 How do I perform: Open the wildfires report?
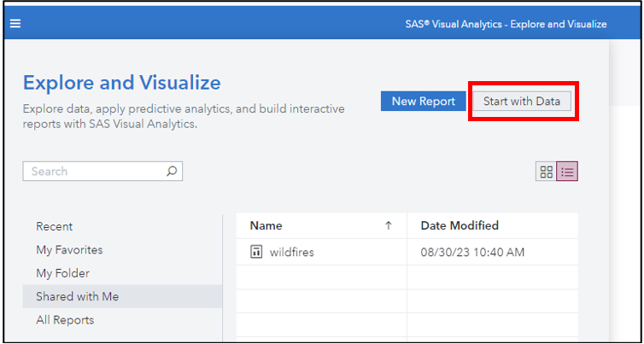[291, 252]
